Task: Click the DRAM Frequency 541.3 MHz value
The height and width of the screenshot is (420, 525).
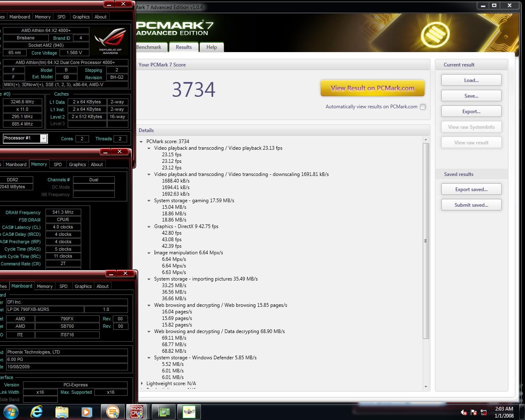Action: (63, 212)
